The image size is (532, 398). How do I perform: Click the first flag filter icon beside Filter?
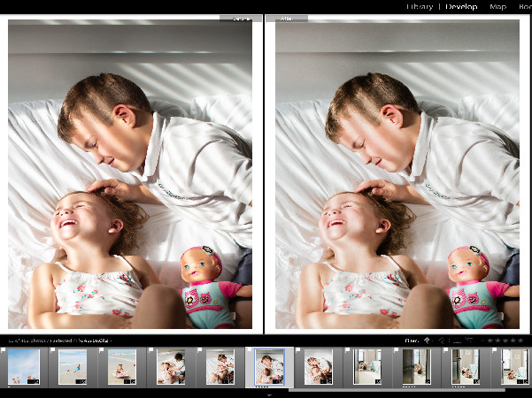(x=428, y=340)
